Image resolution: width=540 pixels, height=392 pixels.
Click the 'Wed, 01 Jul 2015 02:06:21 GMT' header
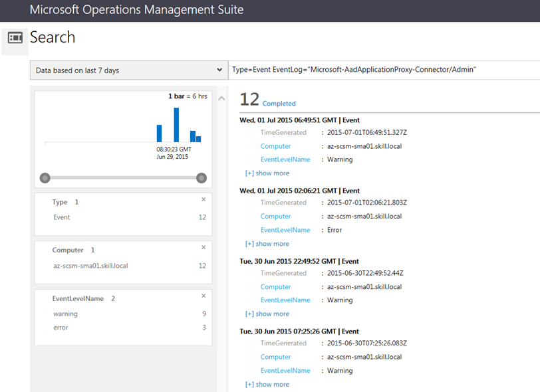pos(288,191)
